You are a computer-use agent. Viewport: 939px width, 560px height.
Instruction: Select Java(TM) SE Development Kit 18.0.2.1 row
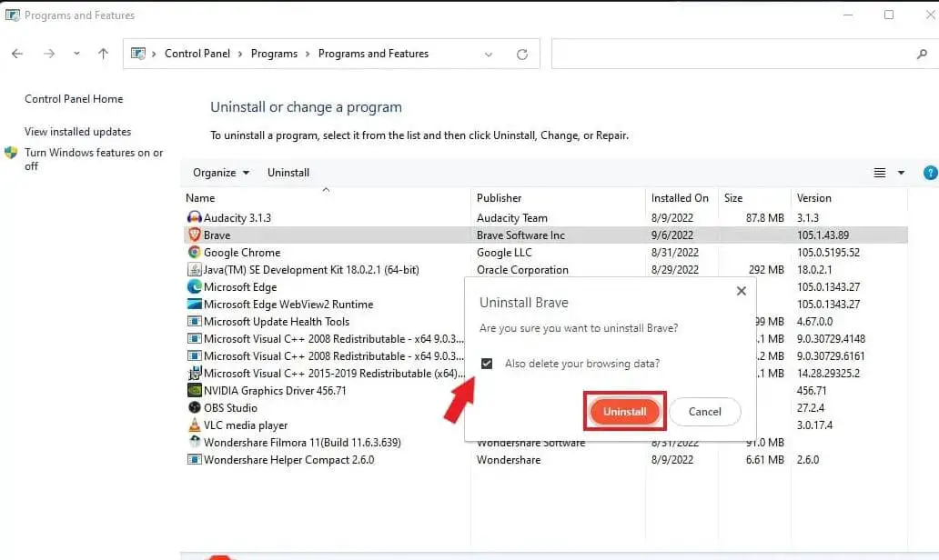click(311, 270)
